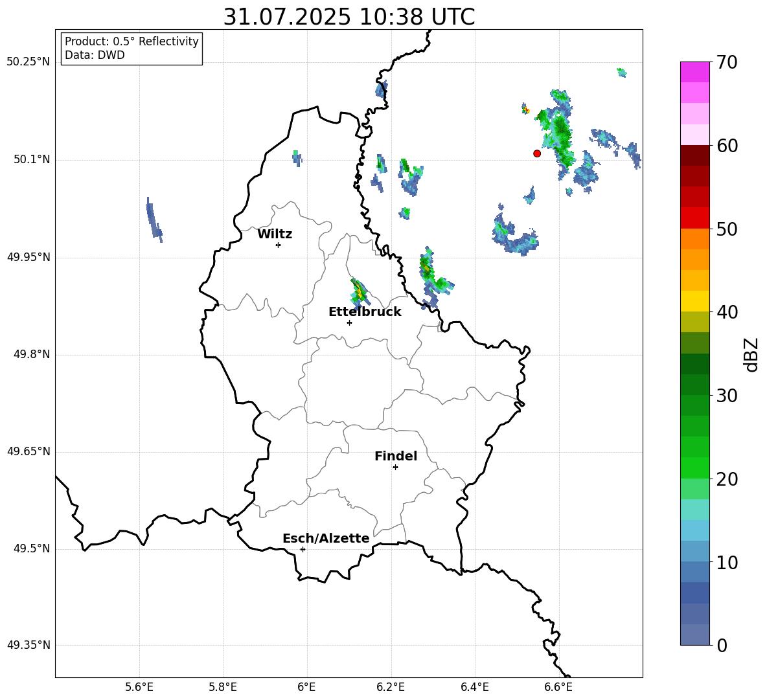Click the 'Product: 0.5° Reflectivity' label
The width and height of the screenshot is (767, 700).
click(x=132, y=41)
